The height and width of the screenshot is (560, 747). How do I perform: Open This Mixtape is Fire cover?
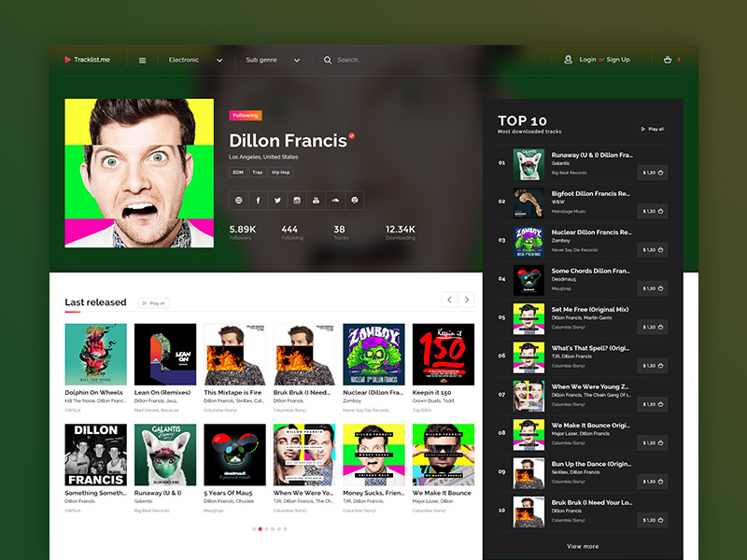(235, 355)
